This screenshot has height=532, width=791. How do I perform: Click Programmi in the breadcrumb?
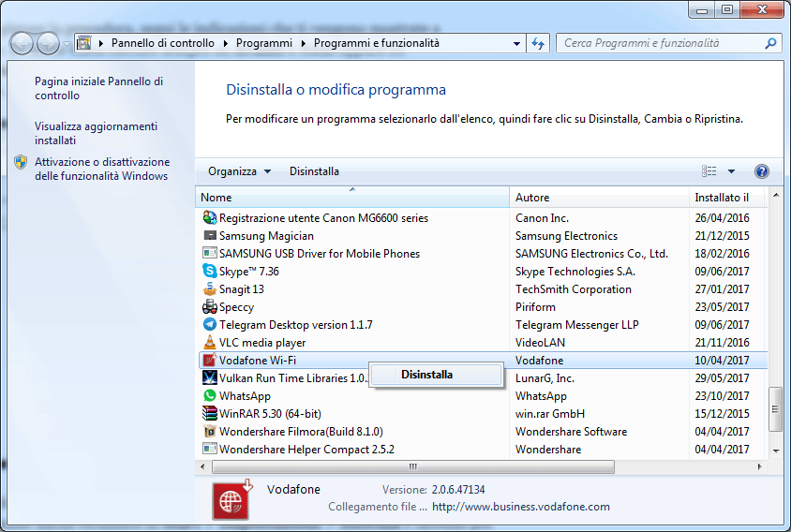(x=264, y=43)
